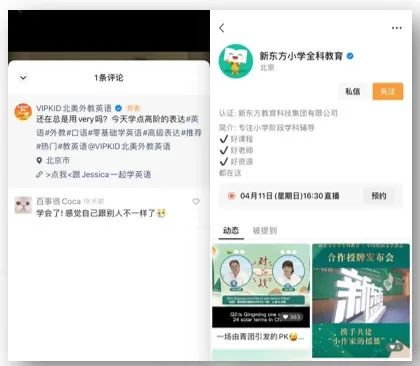Click the 预约 livestream reservation button
Image resolution: width=420 pixels, height=366 pixels.
(379, 196)
